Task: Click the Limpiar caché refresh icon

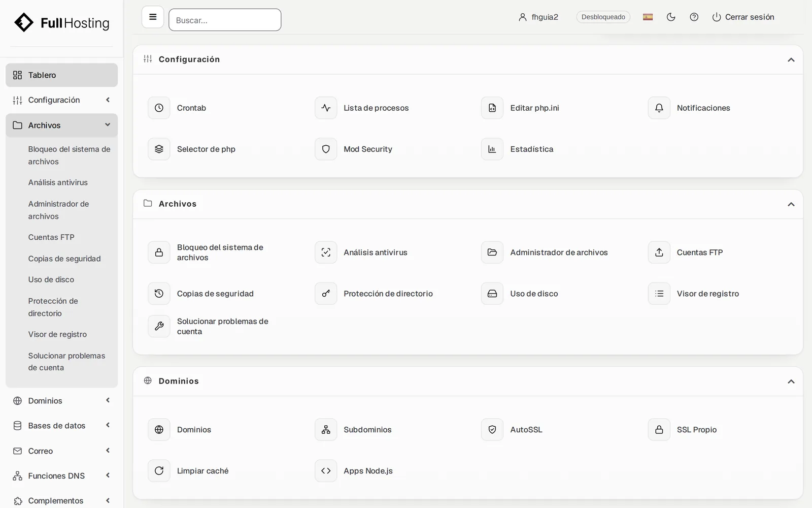Action: (159, 471)
